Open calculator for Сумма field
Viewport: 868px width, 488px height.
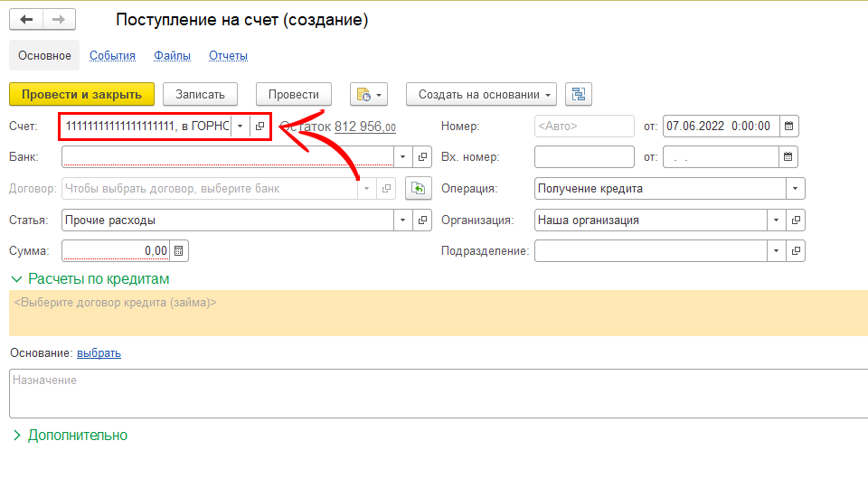click(179, 250)
